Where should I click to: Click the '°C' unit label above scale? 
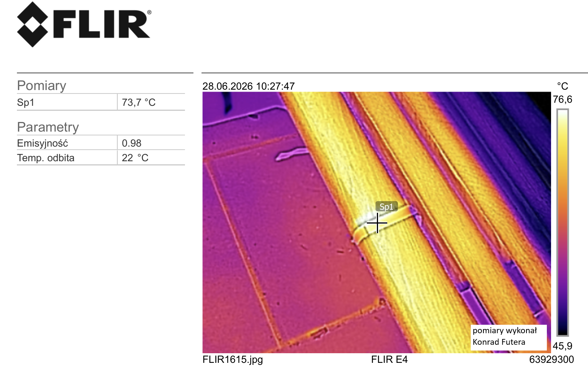pyautogui.click(x=562, y=86)
